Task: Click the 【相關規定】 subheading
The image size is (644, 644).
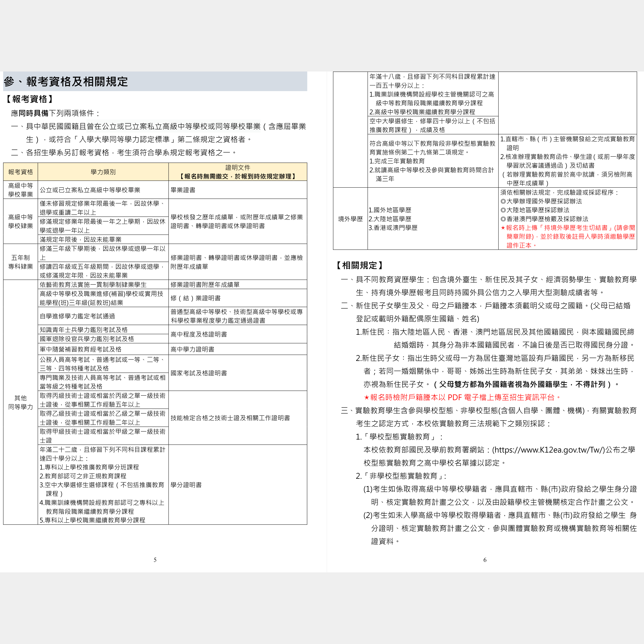Action: [x=359, y=265]
